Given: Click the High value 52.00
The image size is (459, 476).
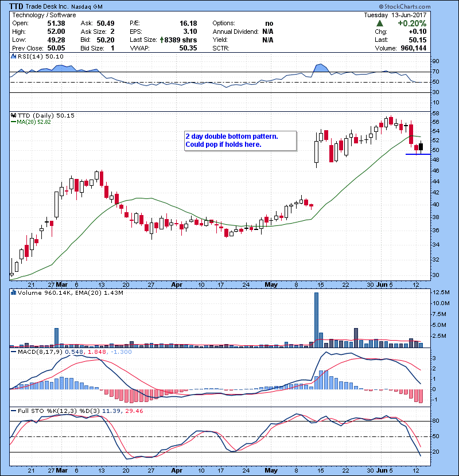Looking at the screenshot, I should point(56,32).
